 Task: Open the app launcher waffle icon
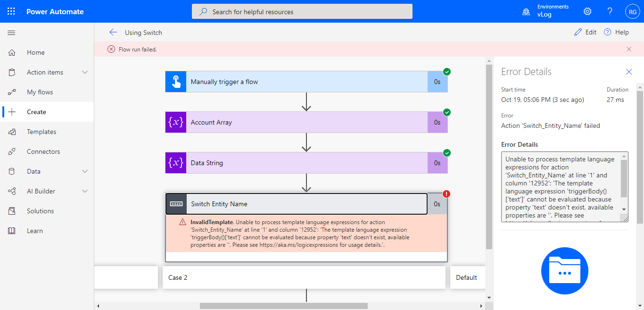pos(11,11)
